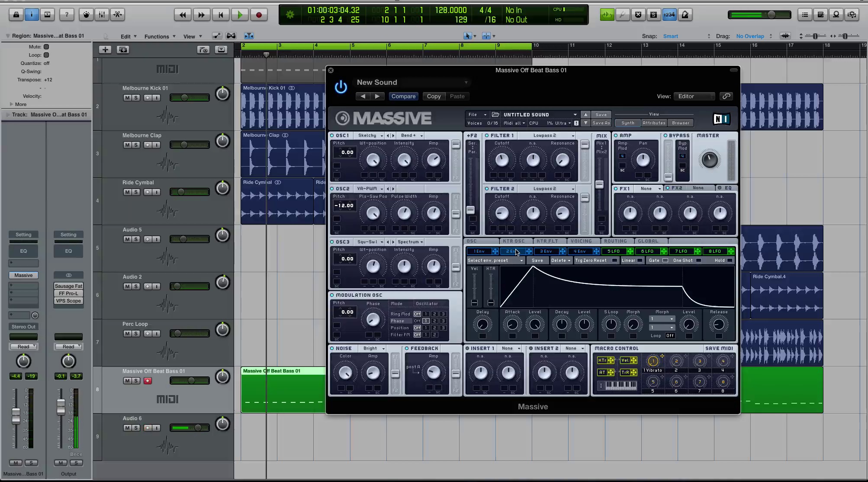Toggle the Massive plugin power button
The image size is (868, 482).
coord(341,87)
